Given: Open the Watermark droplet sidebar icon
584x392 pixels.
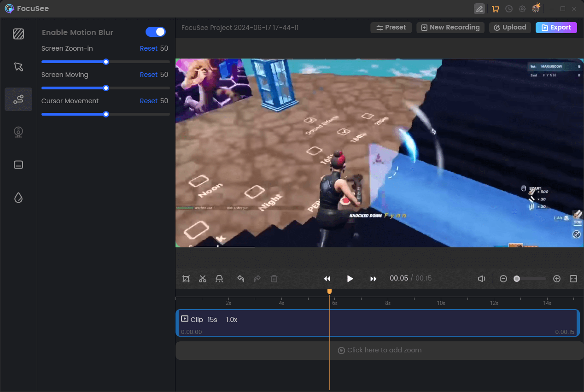Looking at the screenshot, I should [x=18, y=198].
